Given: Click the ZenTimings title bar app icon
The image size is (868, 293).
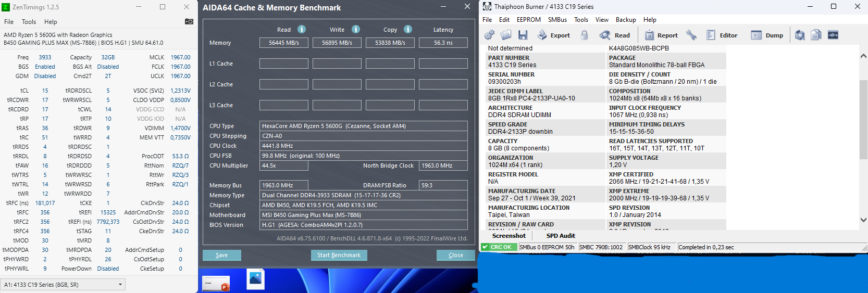Looking at the screenshot, I should [6, 7].
